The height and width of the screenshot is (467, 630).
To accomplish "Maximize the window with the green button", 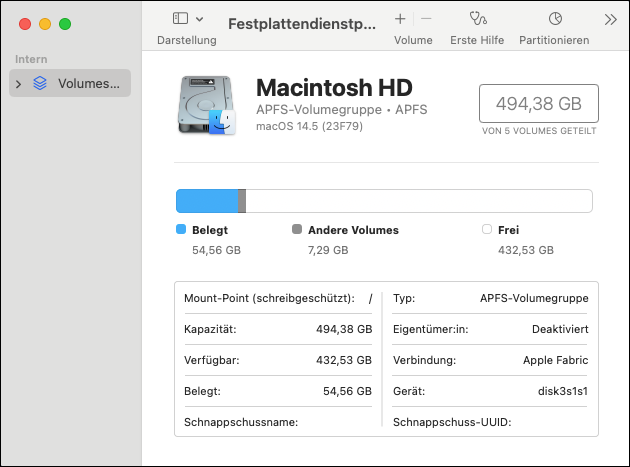I will click(x=65, y=24).
